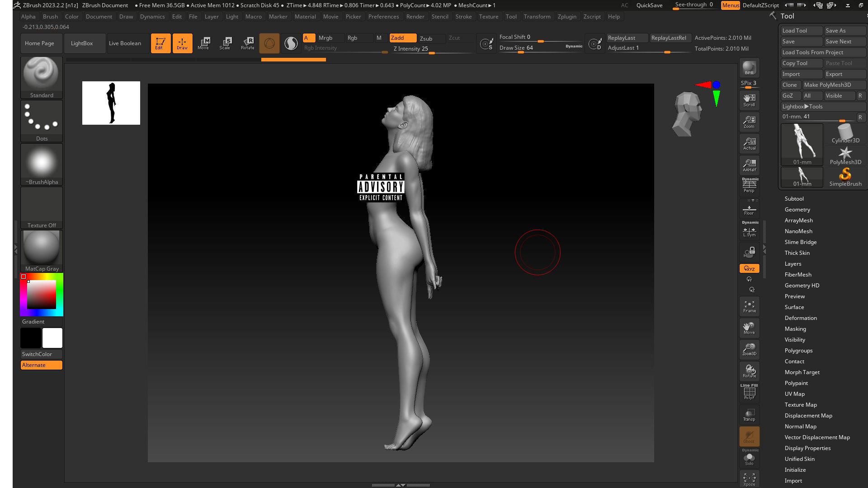Select the Scale transform tool

click(x=226, y=43)
